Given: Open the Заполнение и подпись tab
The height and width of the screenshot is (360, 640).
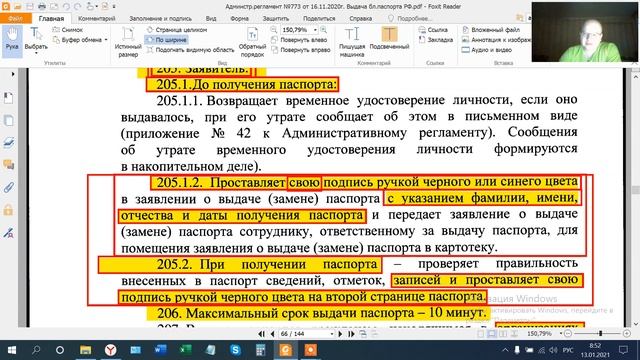Looking at the screenshot, I should (160, 18).
